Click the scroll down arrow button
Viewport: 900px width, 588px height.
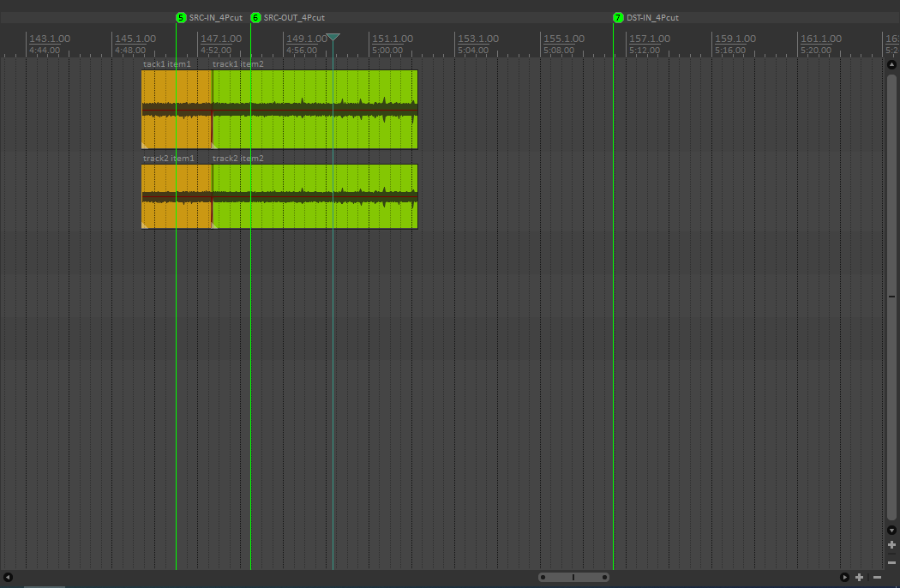(891, 531)
